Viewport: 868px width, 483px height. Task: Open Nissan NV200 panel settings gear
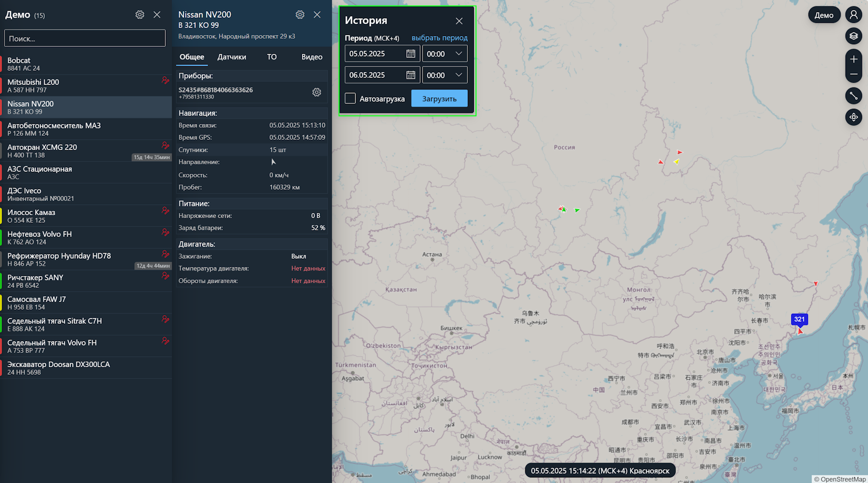pyautogui.click(x=300, y=15)
